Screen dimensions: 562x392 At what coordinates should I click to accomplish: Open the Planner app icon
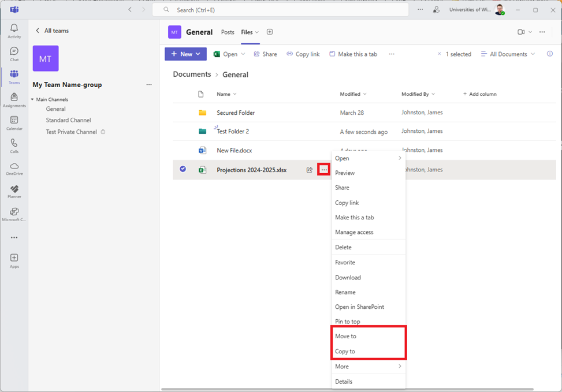point(14,192)
